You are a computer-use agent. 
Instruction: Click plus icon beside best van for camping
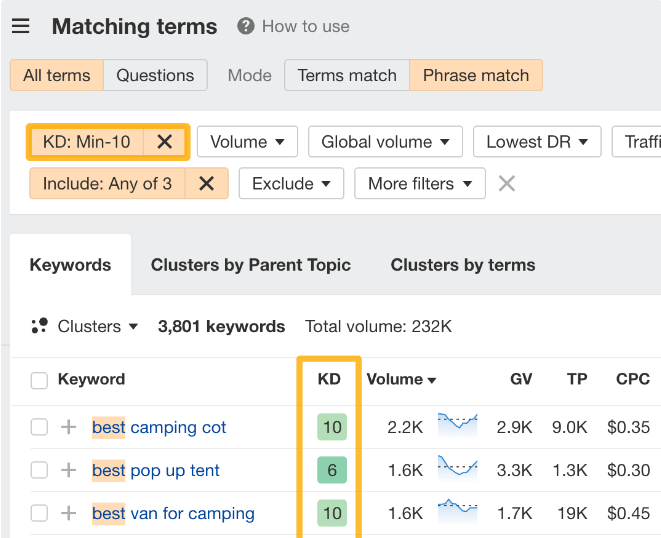(68, 514)
